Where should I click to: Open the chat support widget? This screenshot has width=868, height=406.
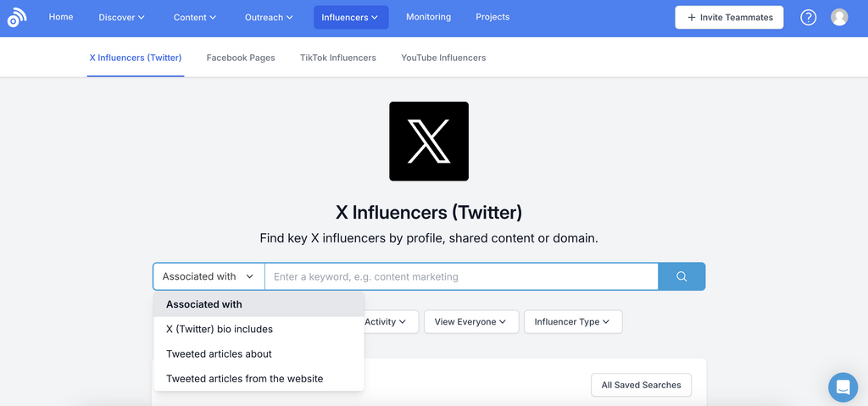pos(843,387)
